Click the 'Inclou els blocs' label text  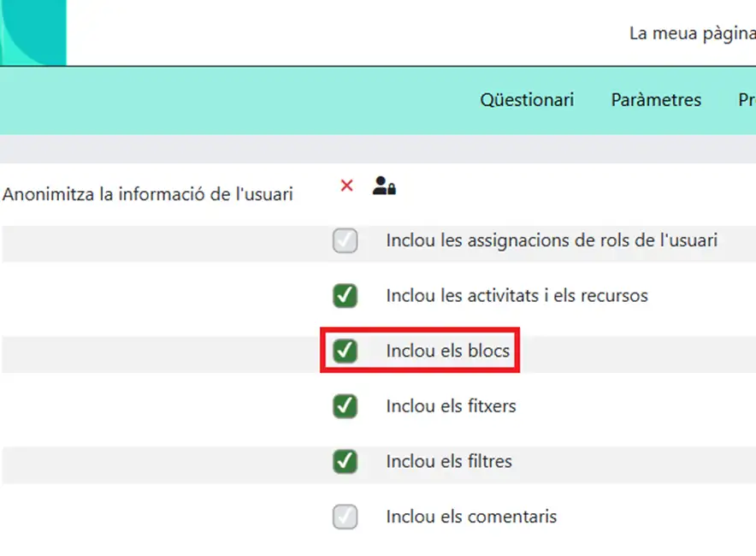click(447, 351)
